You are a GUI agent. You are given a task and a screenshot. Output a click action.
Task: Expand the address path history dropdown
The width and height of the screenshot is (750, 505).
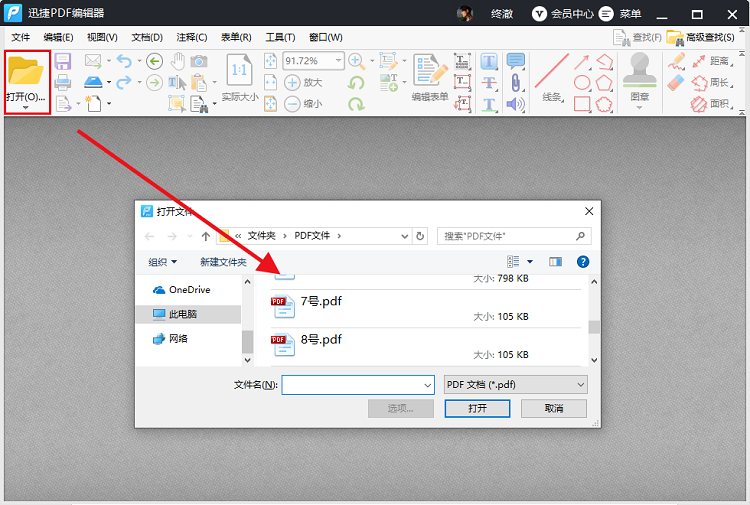tap(405, 236)
